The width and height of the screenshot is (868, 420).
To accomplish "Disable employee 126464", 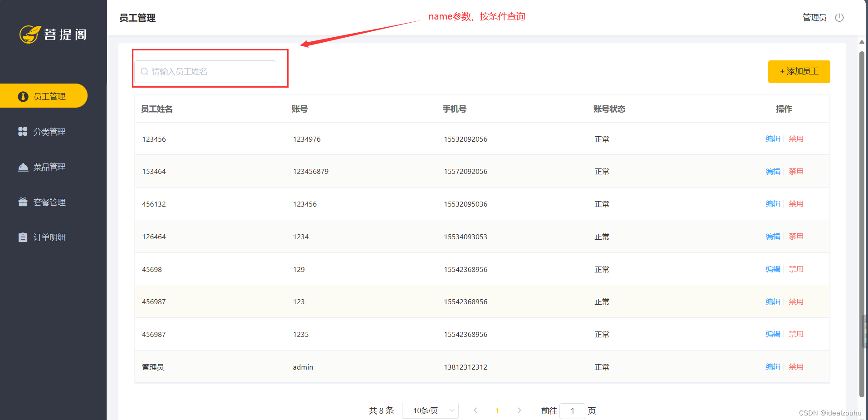I will (796, 237).
